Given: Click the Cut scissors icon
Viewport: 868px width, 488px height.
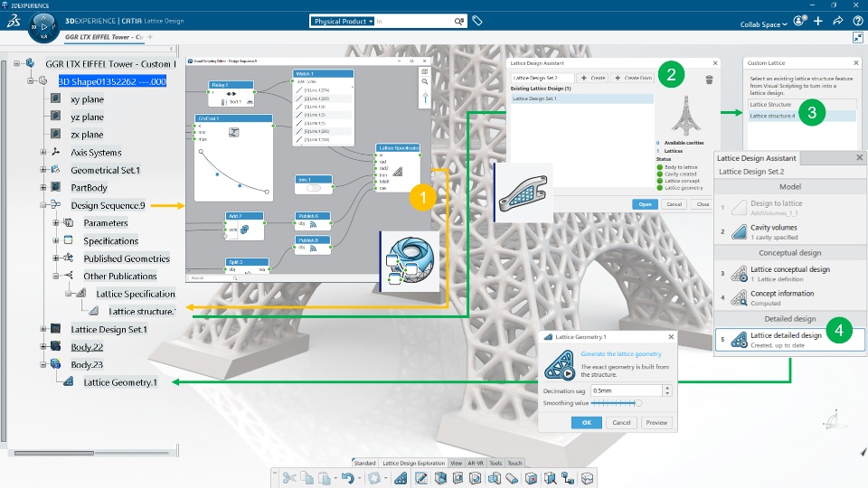Looking at the screenshot, I should 288,478.
